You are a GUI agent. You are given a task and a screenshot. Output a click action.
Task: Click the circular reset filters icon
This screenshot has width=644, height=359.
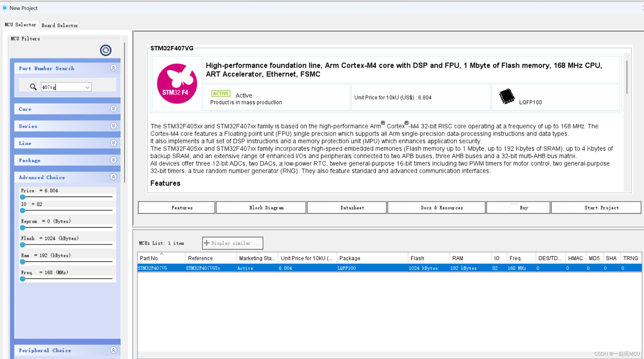click(106, 50)
